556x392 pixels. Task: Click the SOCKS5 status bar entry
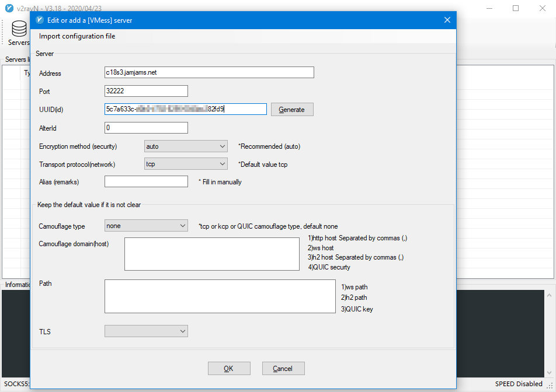(x=16, y=384)
